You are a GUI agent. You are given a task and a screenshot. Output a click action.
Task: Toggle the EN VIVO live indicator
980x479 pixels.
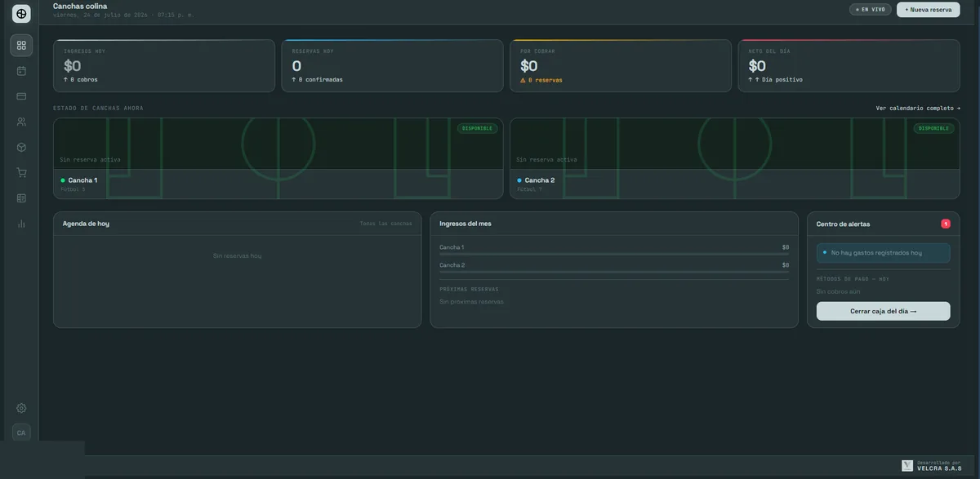pos(871,10)
